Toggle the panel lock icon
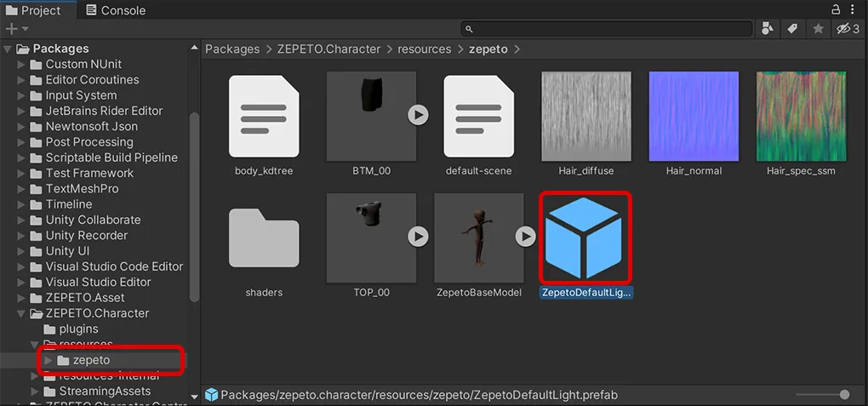The height and width of the screenshot is (406, 868). (x=836, y=9)
